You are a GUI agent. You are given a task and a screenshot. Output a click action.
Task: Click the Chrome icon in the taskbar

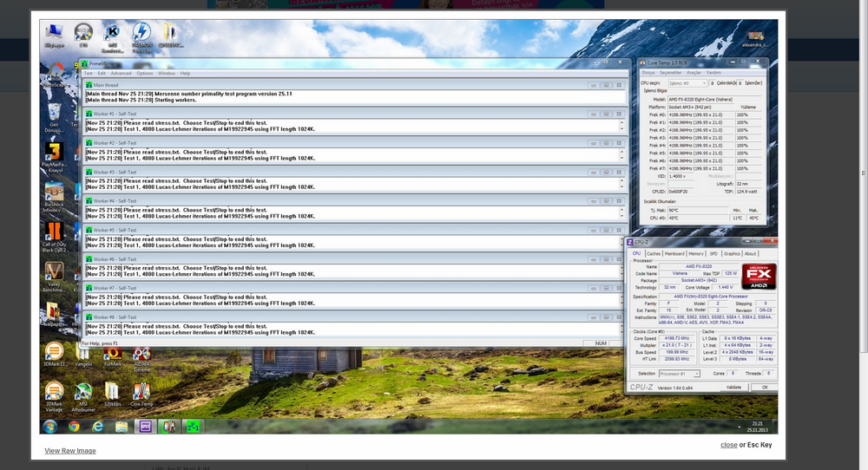click(x=74, y=427)
